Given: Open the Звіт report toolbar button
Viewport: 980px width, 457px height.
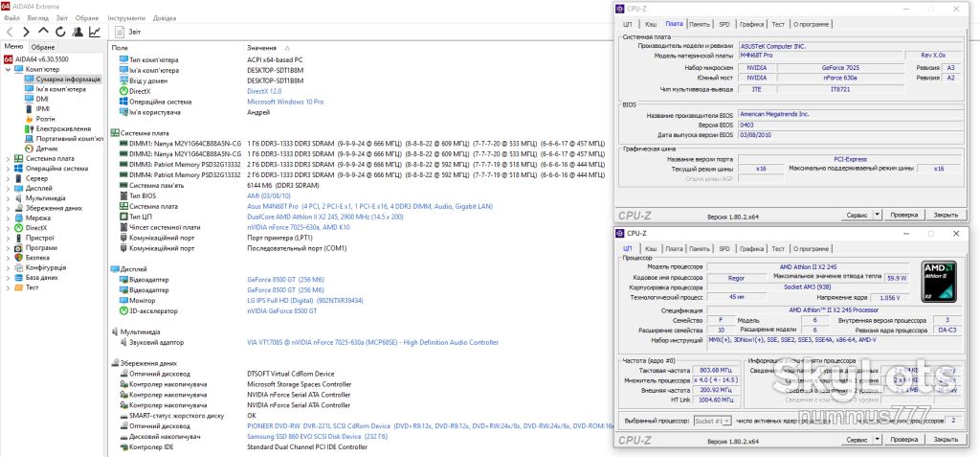Looking at the screenshot, I should (x=128, y=32).
